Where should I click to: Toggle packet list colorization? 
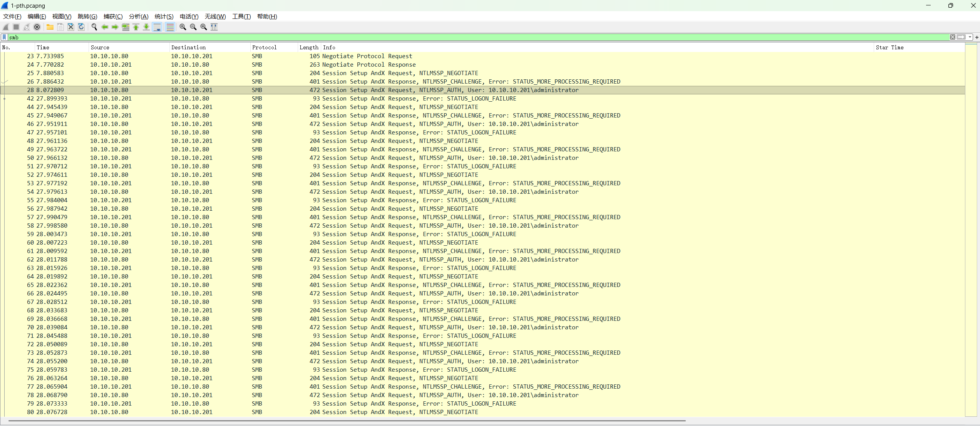click(170, 27)
